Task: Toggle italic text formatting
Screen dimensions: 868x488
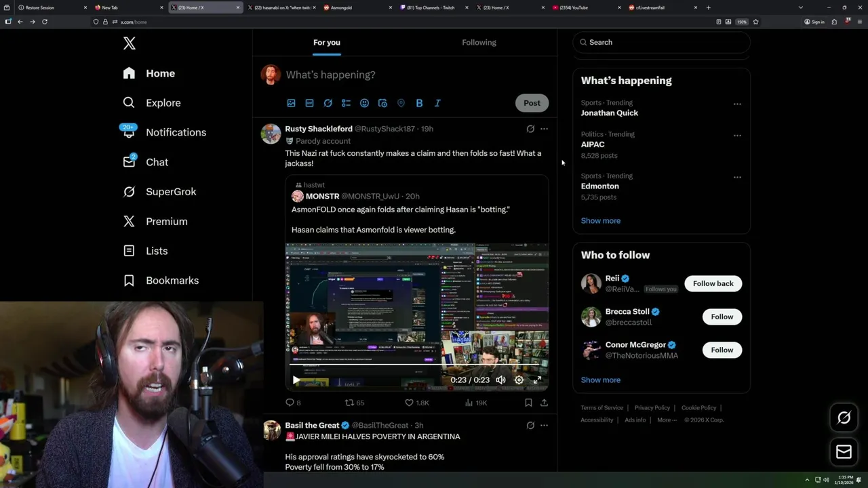Action: coord(437,103)
